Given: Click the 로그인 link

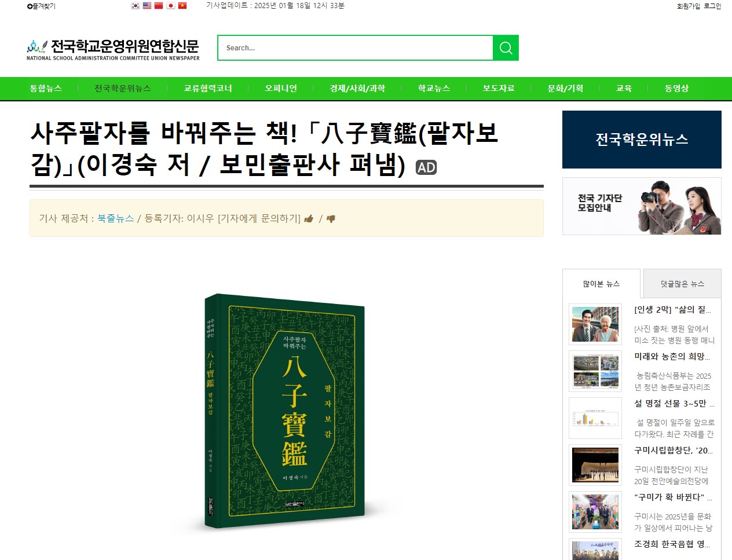Looking at the screenshot, I should click(712, 6).
